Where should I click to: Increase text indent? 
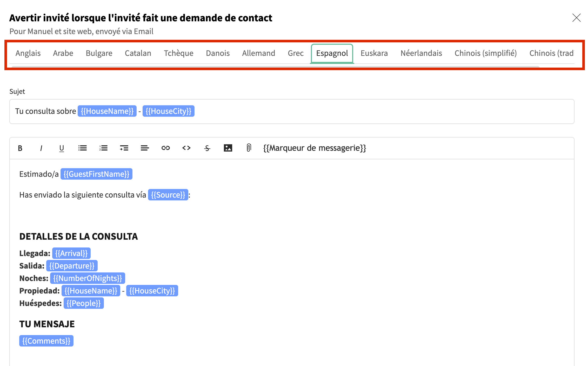click(x=124, y=148)
